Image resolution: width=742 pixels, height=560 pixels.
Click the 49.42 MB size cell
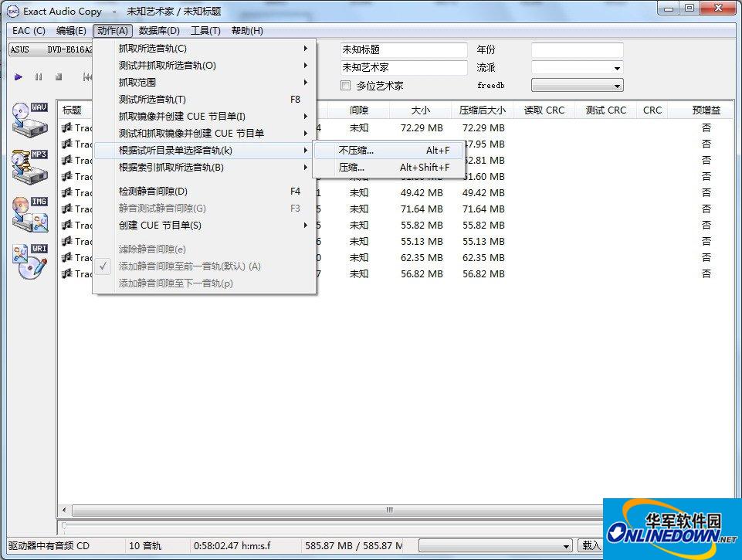click(421, 192)
